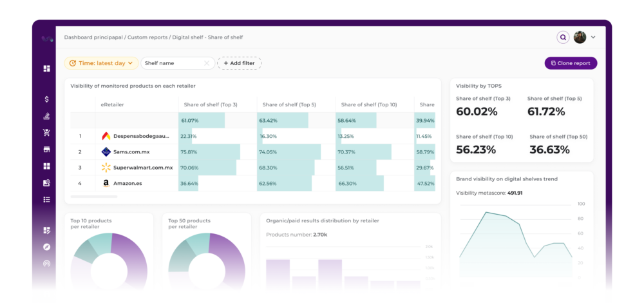Image resolution: width=644 pixels, height=303 pixels.
Task: Open the shopping cart sidebar icon
Action: click(x=46, y=133)
